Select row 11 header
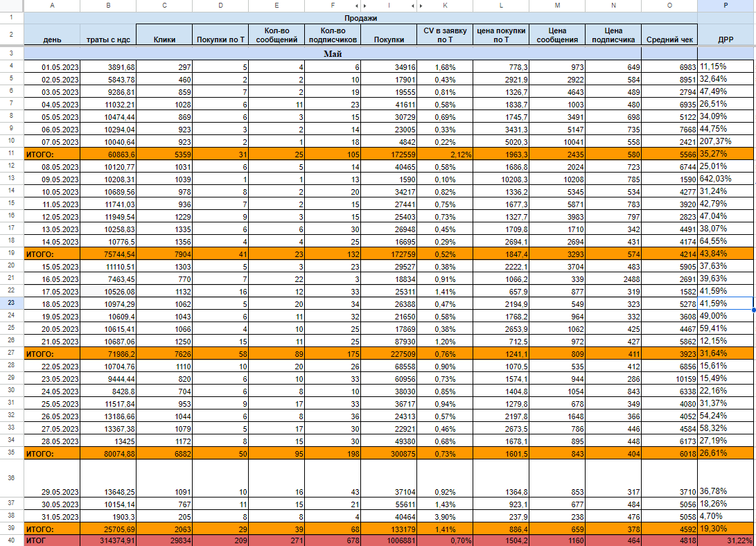This screenshot has width=756, height=546. (x=12, y=153)
